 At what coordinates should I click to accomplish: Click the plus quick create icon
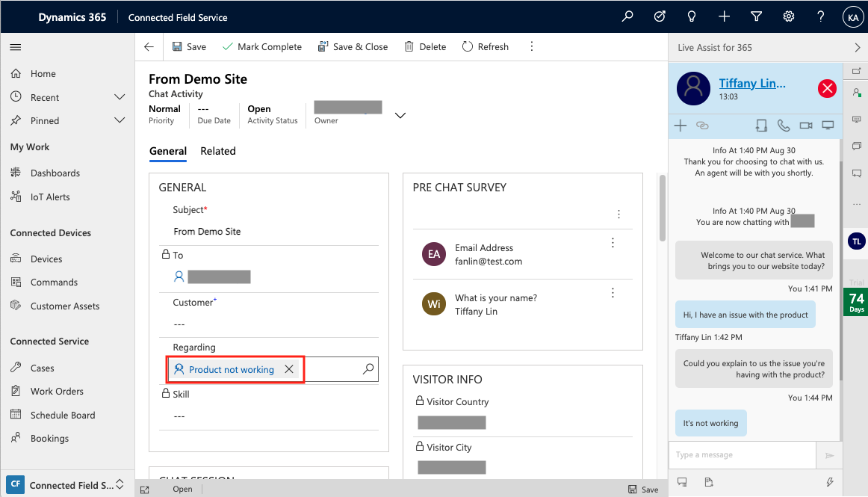coord(724,16)
